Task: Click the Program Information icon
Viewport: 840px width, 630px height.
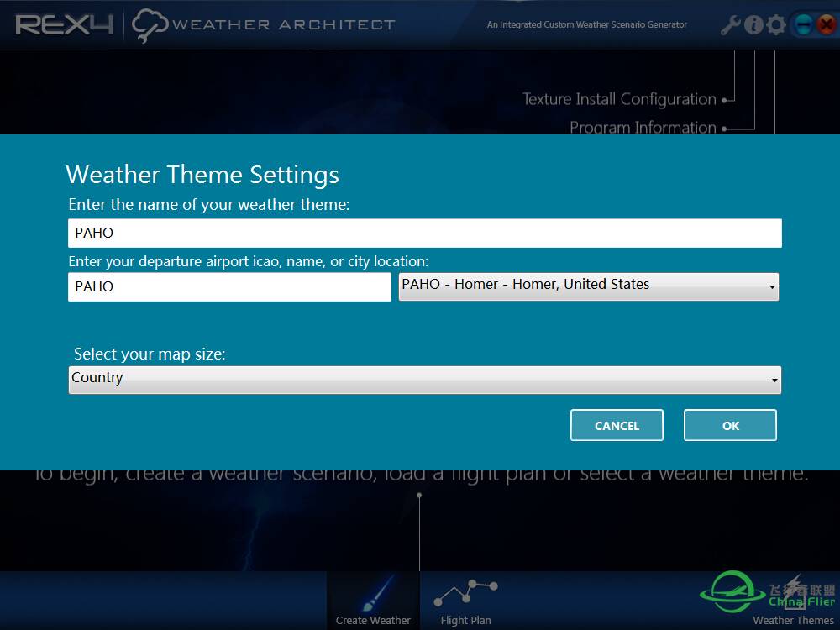Action: click(x=753, y=25)
